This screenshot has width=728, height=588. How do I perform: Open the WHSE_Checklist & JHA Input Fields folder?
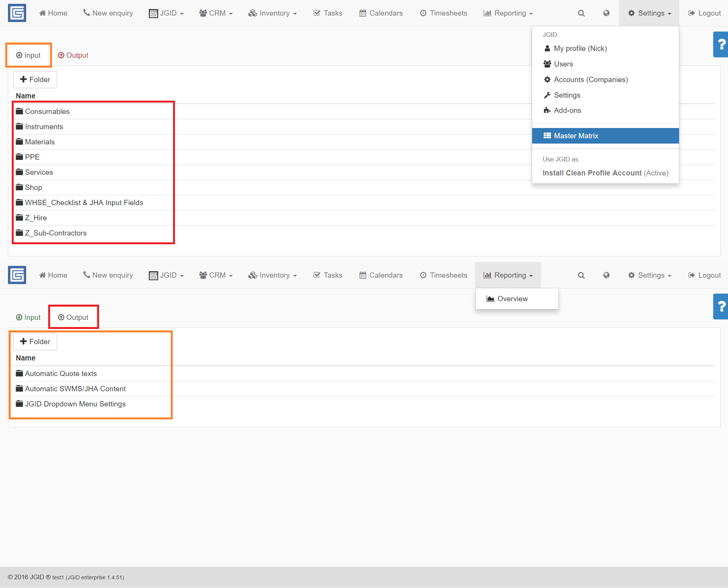84,202
